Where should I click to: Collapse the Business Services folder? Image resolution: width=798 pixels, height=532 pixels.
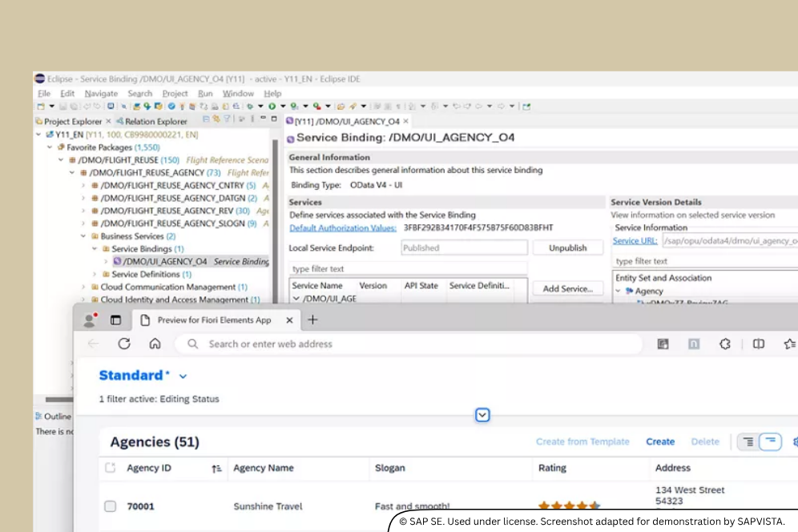pos(83,236)
